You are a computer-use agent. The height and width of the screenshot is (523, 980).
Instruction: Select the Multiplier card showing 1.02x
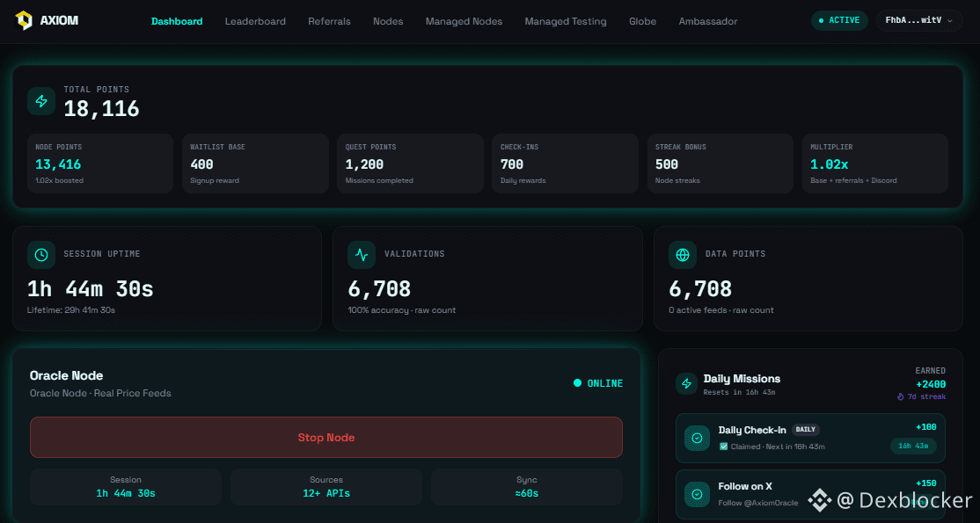pos(875,163)
